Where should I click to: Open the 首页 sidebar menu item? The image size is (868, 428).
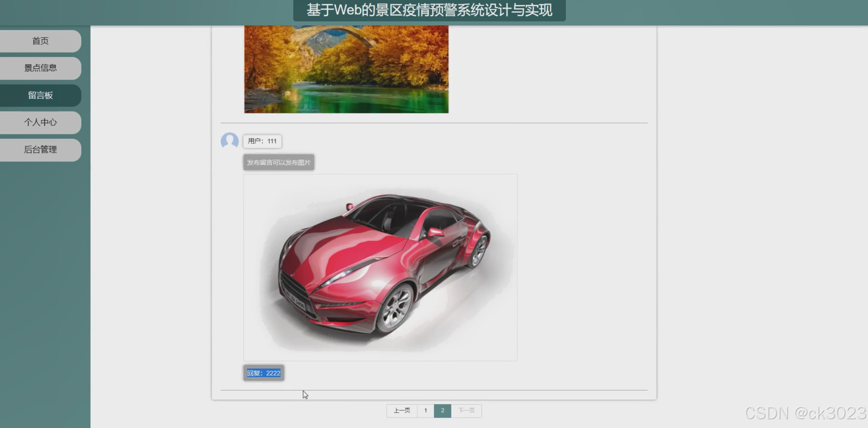tap(40, 41)
